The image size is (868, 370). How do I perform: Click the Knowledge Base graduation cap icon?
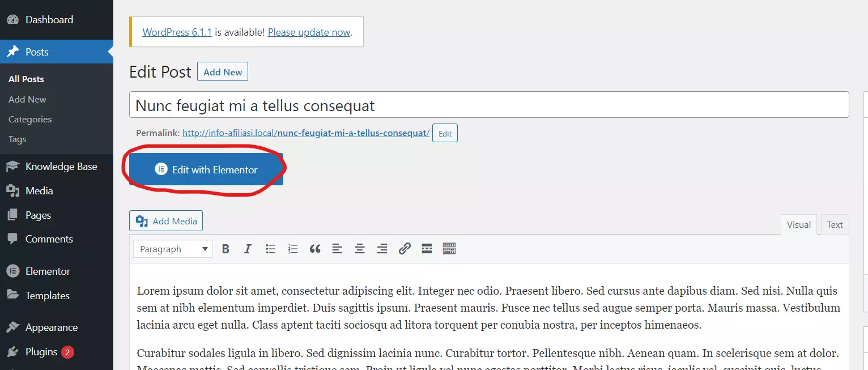click(12, 166)
